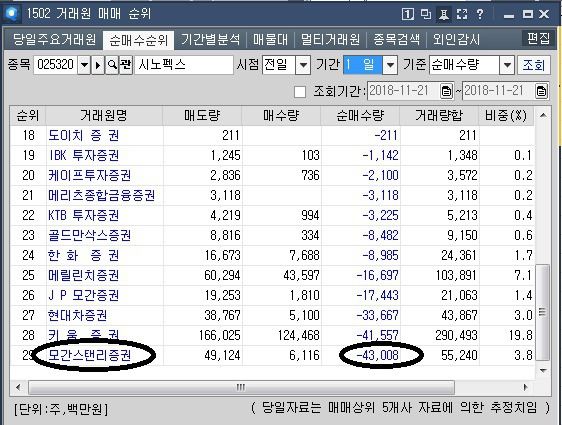
Task: Click the horizontal scrollbar left arrow
Action: (x=18, y=387)
